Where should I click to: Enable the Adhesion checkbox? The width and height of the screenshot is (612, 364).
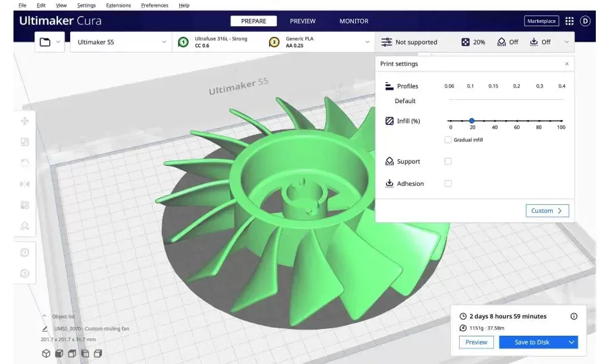pyautogui.click(x=448, y=183)
